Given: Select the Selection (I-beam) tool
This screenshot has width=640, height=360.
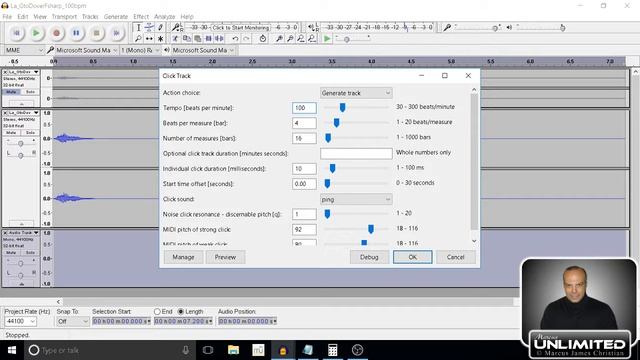Looking at the screenshot, I should [138, 28].
